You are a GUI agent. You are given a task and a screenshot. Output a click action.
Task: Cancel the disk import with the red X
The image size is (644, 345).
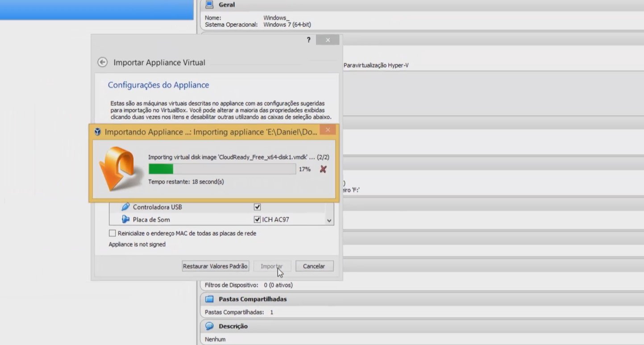324,169
